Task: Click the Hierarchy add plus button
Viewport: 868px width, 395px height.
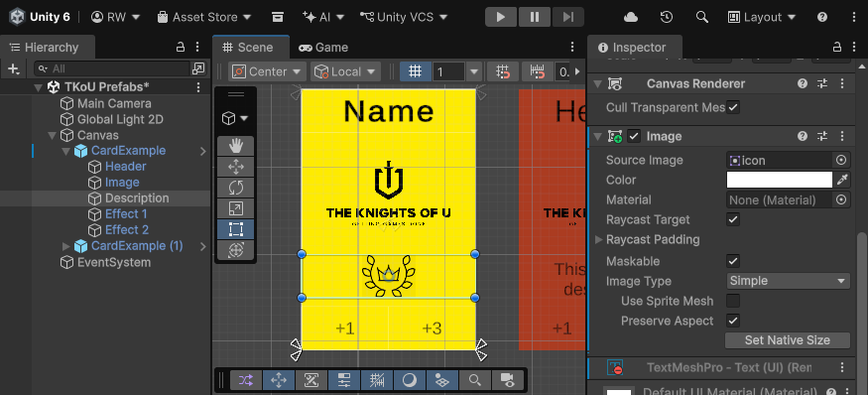Action: point(13,68)
